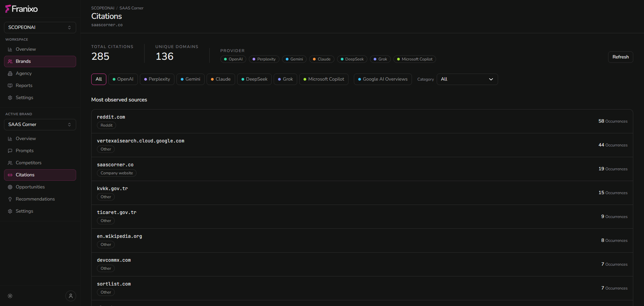
Task: Open the Prompts page
Action: click(40, 151)
